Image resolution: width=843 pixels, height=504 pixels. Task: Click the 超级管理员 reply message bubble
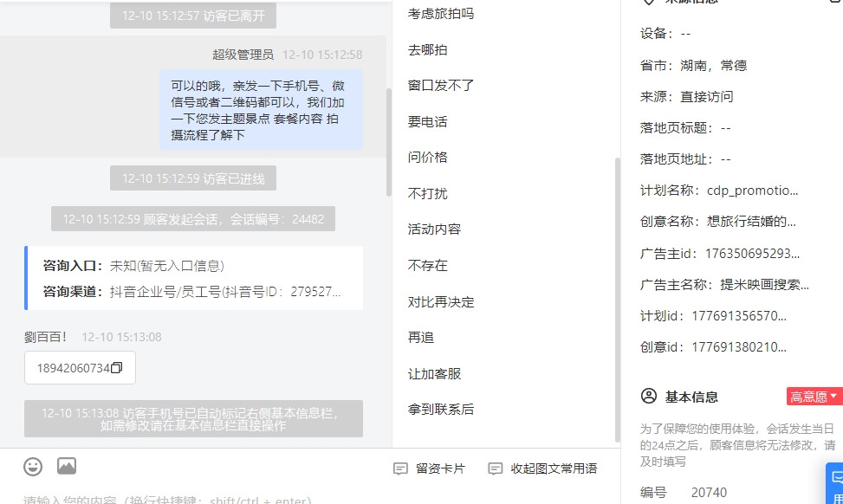pos(262,110)
